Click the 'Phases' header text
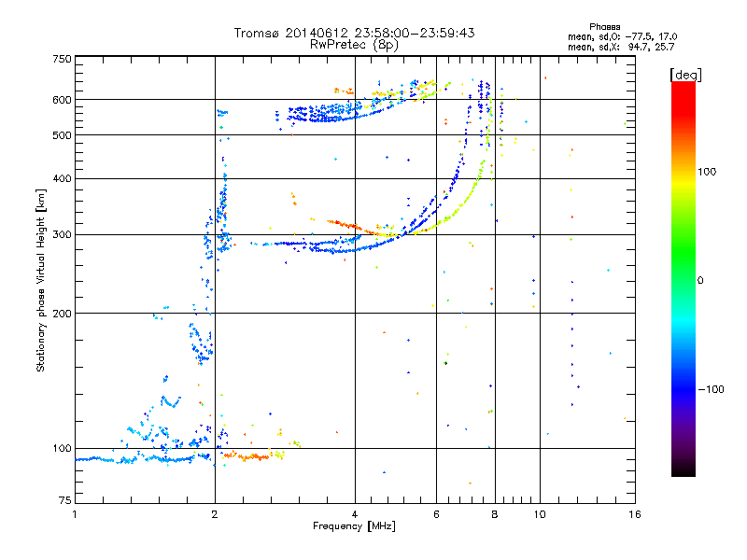The image size is (747, 560). (604, 27)
